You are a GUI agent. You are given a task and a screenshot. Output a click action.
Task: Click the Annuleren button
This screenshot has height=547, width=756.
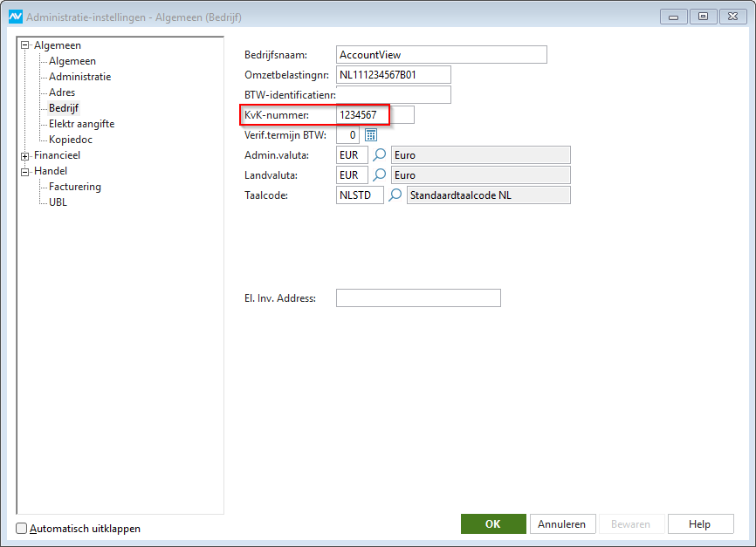pos(563,524)
